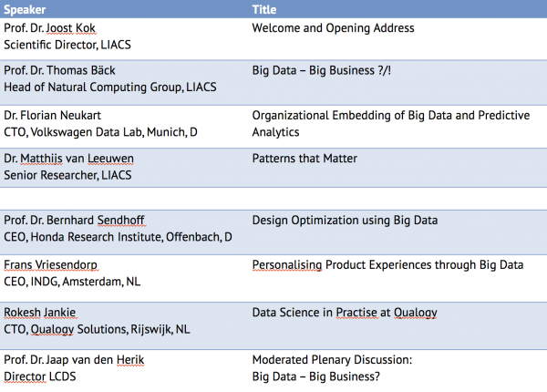Image resolution: width=547 pixels, height=392 pixels.
Task: Click the underlined word Personalising
Action: click(x=287, y=264)
